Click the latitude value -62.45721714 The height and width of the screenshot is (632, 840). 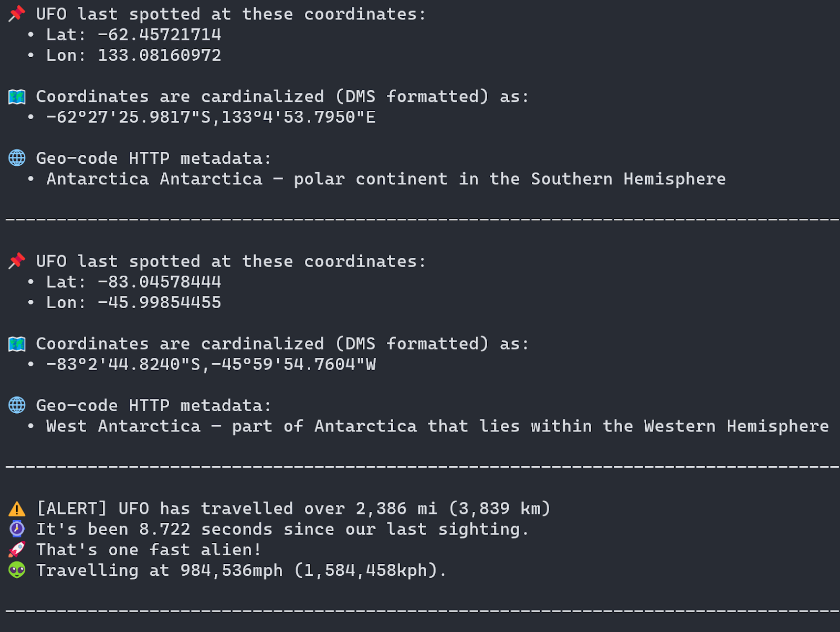pos(160,35)
